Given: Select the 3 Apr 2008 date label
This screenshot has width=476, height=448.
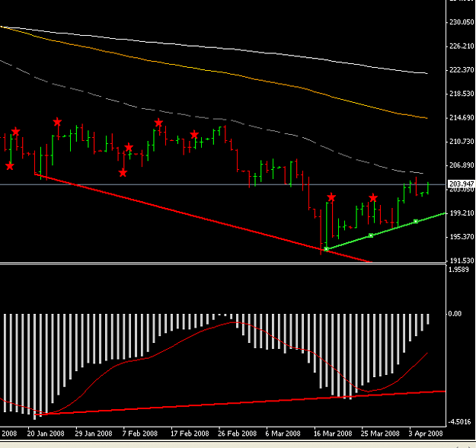Looking at the screenshot, I should coord(426,434).
